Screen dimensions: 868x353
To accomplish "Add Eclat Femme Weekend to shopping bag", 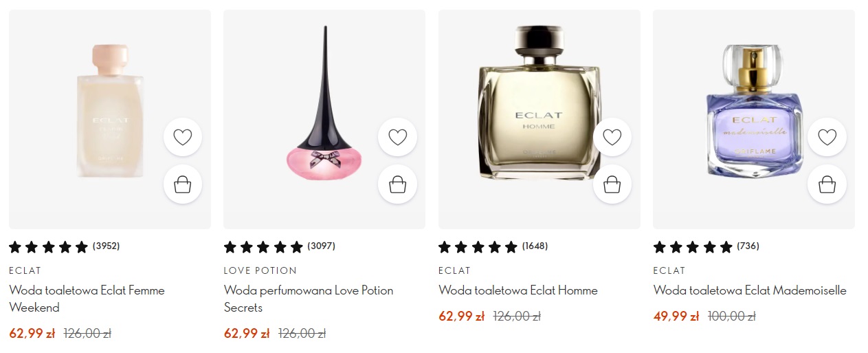I will [x=183, y=184].
